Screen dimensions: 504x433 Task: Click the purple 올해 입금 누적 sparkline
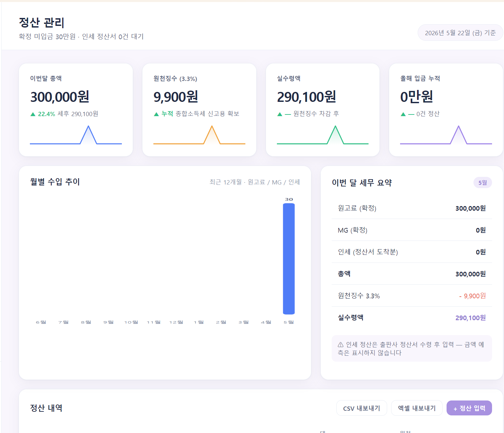tap(446, 135)
